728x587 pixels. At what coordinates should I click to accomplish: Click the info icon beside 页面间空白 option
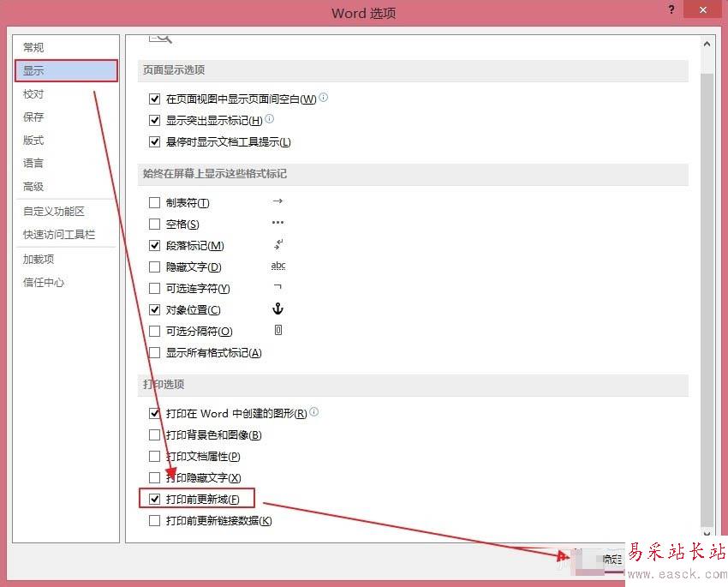[x=324, y=97]
